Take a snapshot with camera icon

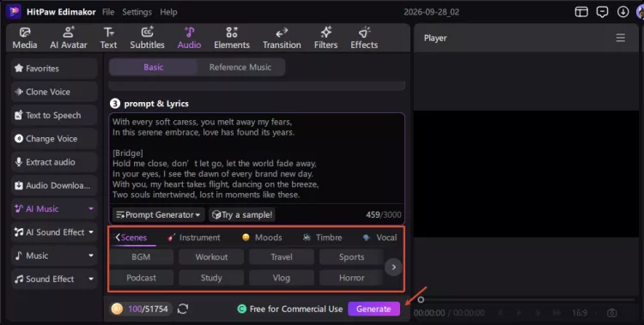pyautogui.click(x=611, y=313)
